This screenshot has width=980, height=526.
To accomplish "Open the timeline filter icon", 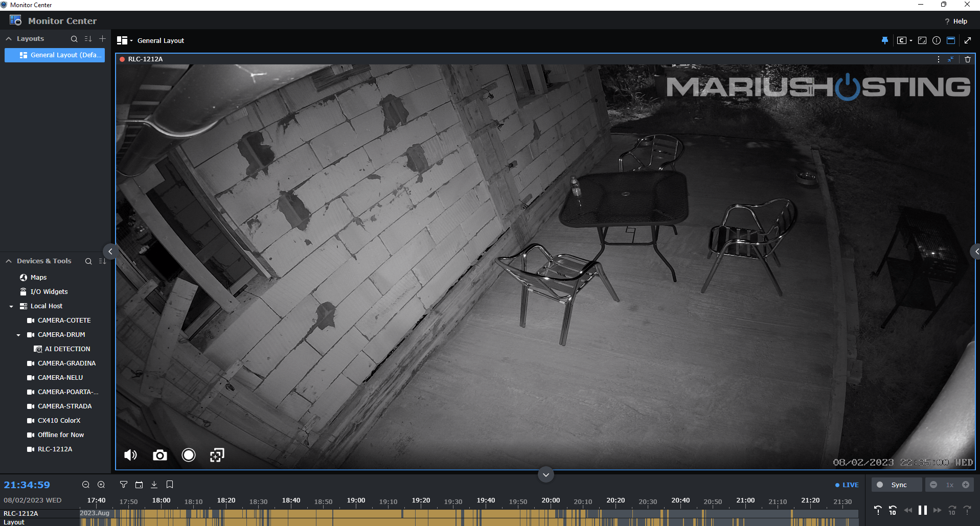I will [x=124, y=485].
